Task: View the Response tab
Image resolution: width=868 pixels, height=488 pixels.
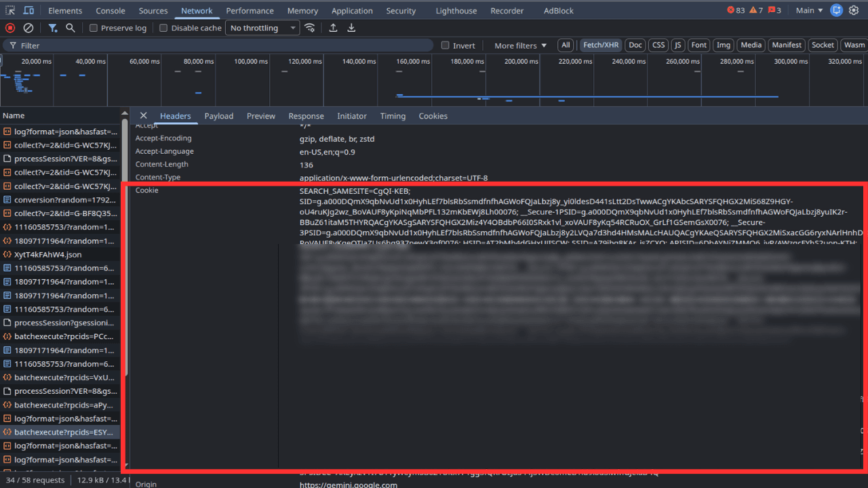Action: pyautogui.click(x=306, y=116)
